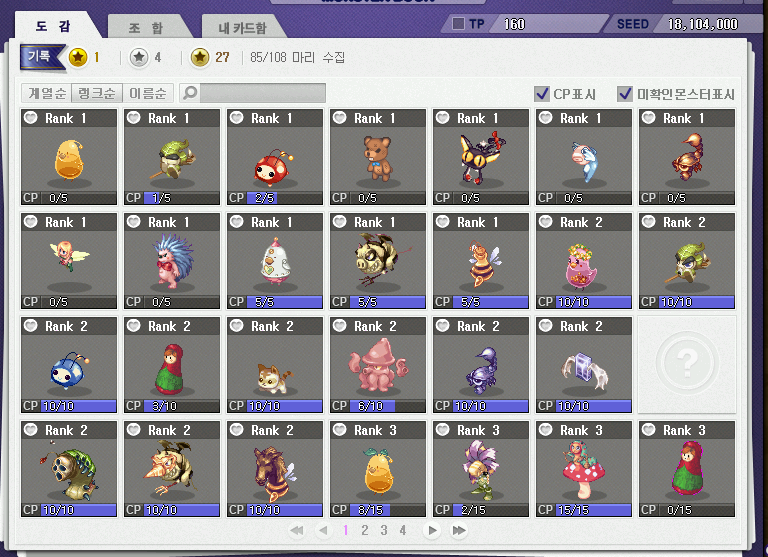Click the monster search field
Image resolution: width=768 pixels, height=557 pixels.
(x=263, y=93)
